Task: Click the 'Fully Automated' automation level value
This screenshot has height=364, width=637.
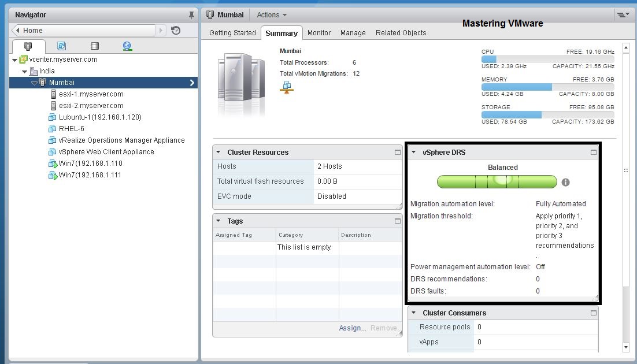Action: pos(561,204)
